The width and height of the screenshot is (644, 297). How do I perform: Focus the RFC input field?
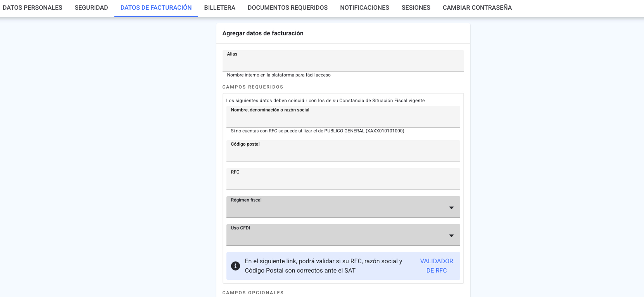click(343, 179)
